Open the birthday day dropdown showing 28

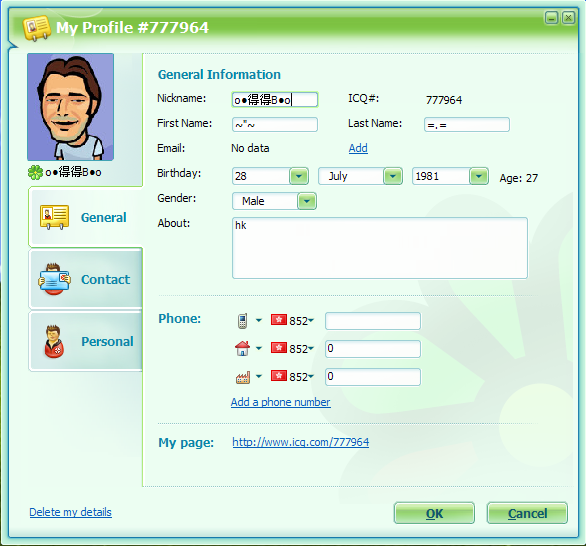pyautogui.click(x=299, y=176)
